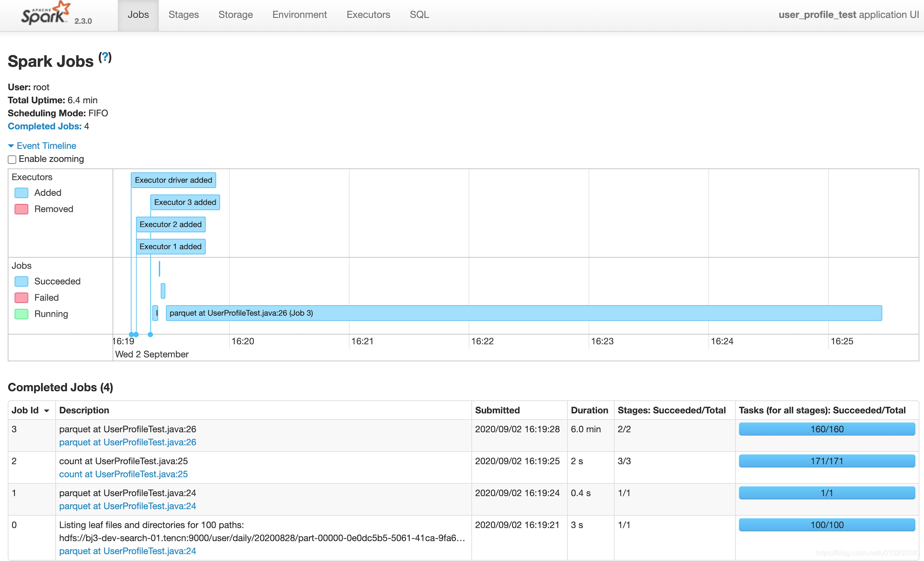The width and height of the screenshot is (924, 561).
Task: Open count at UserProfileTest.java:25 link
Action: (123, 474)
